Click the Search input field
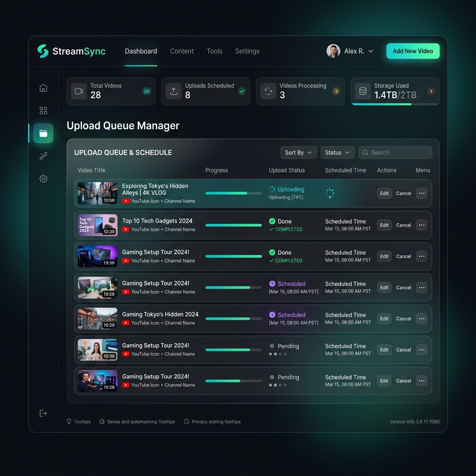Image resolution: width=476 pixels, height=476 pixels. click(x=395, y=152)
